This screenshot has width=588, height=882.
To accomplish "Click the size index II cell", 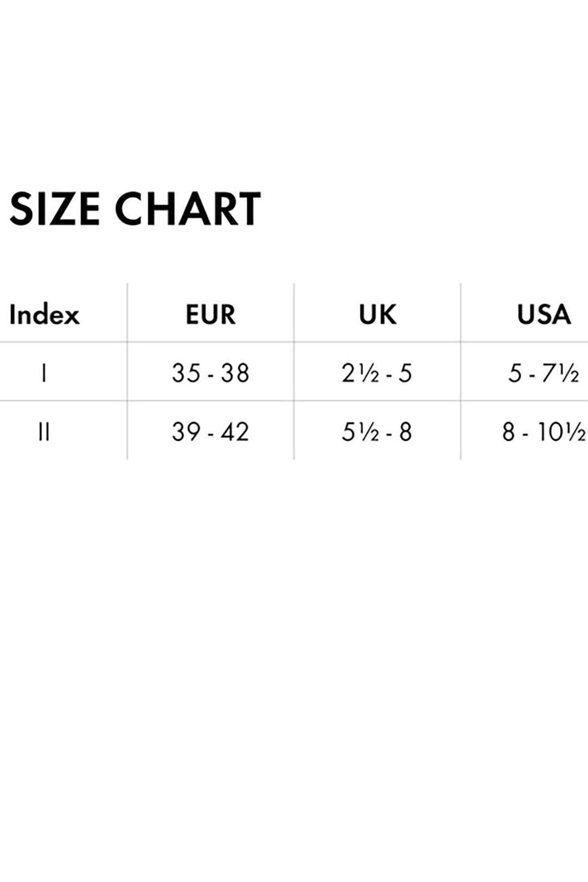I will (44, 432).
